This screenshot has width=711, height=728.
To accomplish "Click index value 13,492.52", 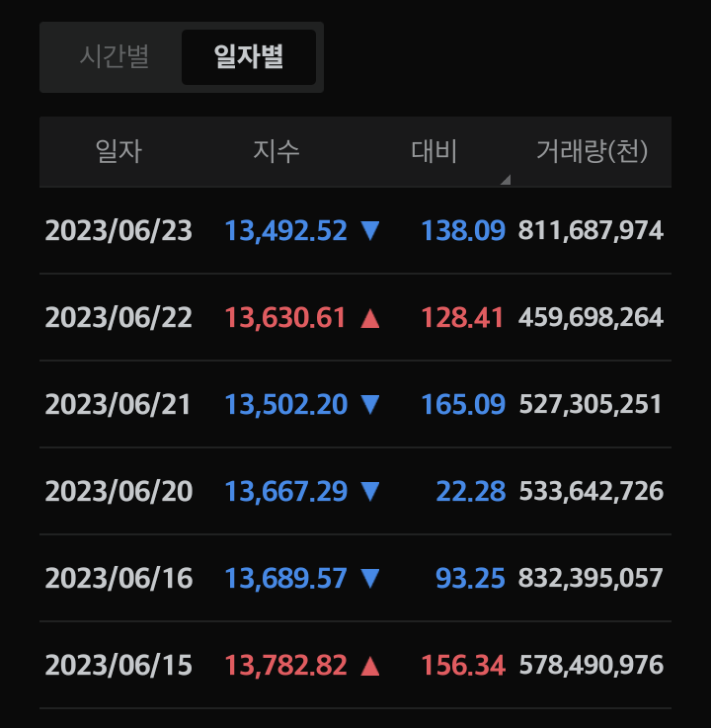I will coord(286,231).
